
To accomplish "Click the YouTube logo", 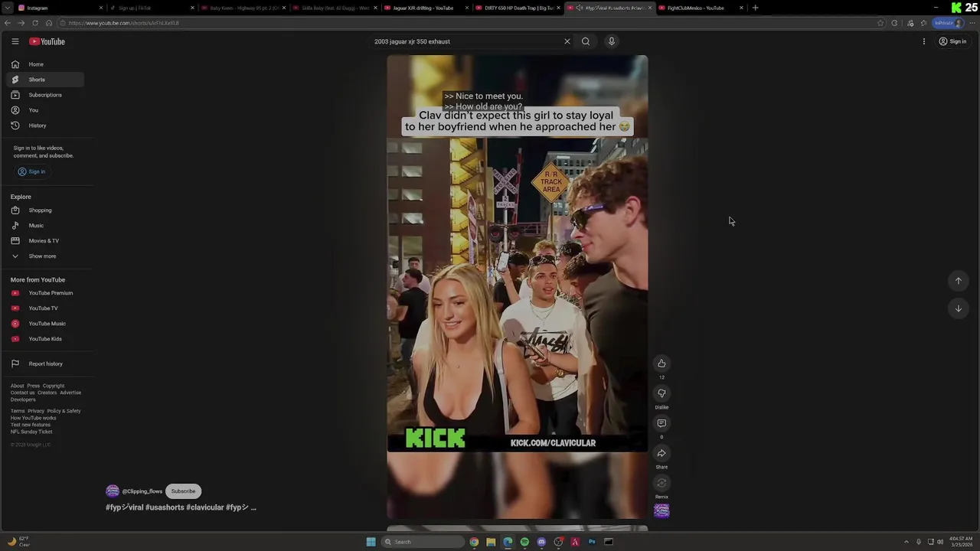I will (x=47, y=41).
